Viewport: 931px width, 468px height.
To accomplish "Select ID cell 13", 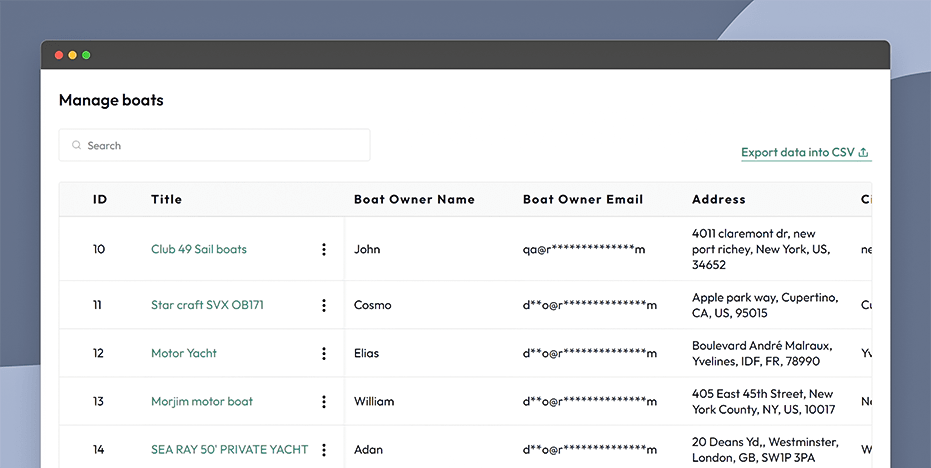I will coord(99,401).
